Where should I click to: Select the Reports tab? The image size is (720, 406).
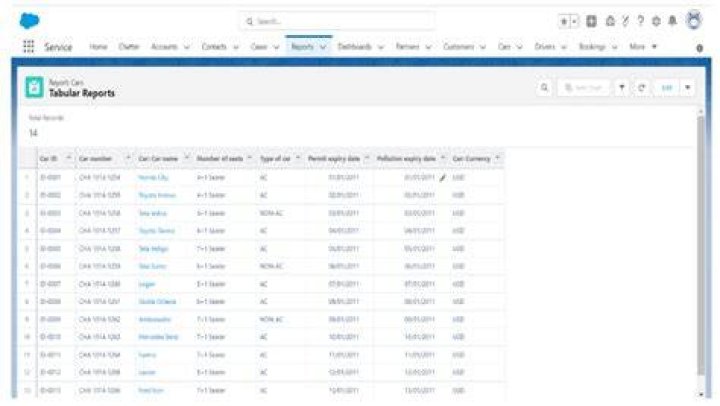[x=302, y=47]
